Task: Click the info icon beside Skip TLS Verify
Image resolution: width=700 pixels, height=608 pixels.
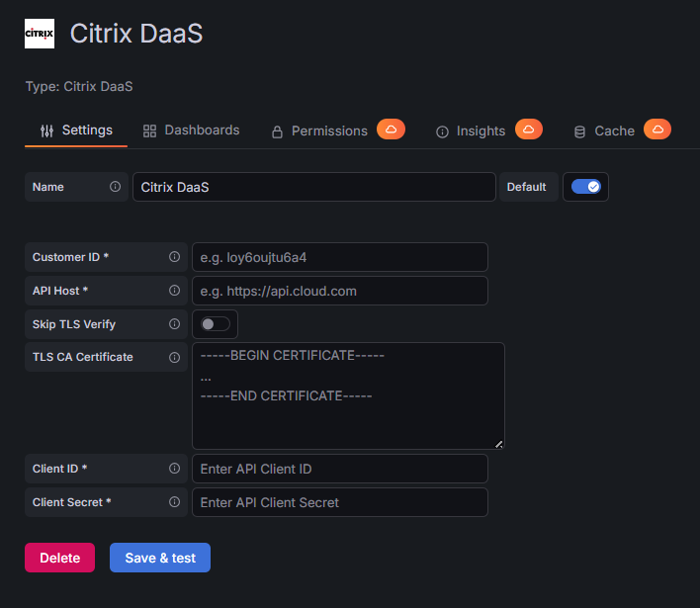Action: (x=175, y=323)
